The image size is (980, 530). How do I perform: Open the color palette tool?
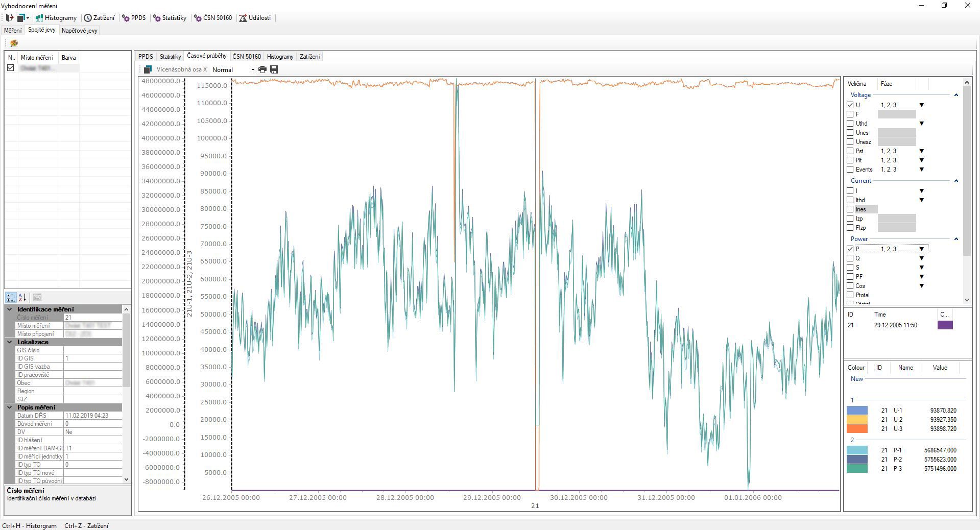pos(14,43)
